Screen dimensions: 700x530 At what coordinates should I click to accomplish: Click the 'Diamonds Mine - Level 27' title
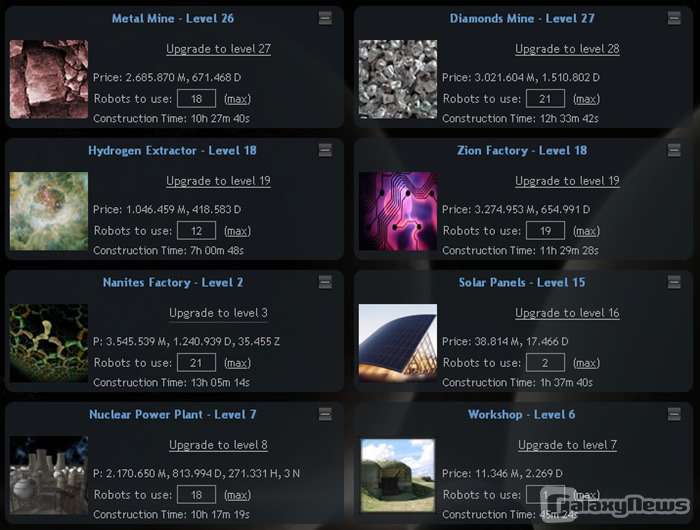[x=522, y=18]
